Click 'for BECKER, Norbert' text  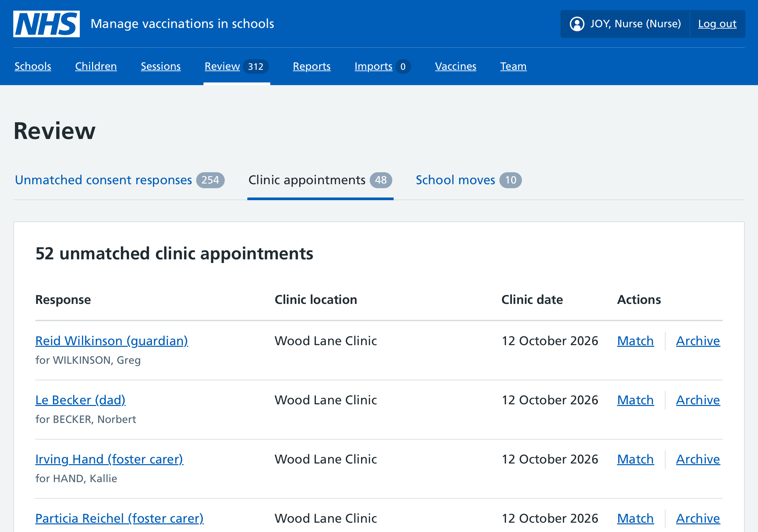click(x=86, y=419)
